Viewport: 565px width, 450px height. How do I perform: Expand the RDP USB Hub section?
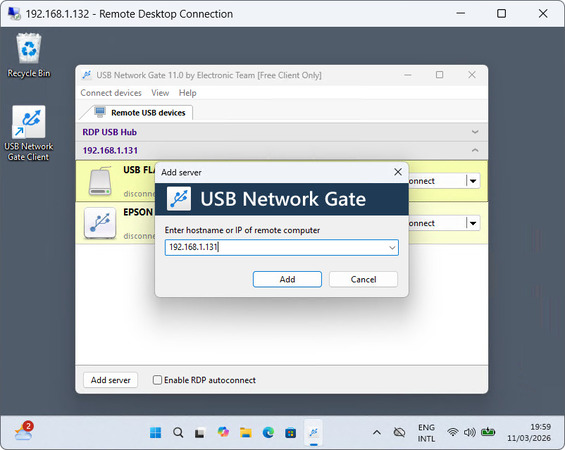pos(475,132)
